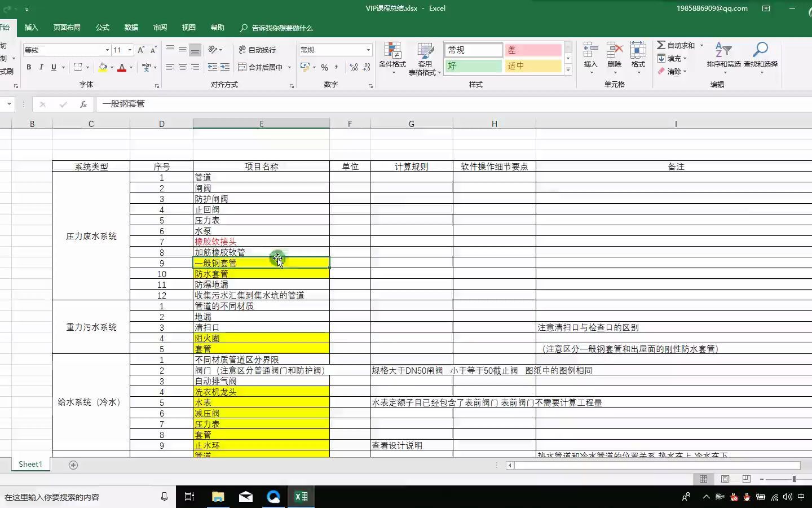
Task: Toggle wrap text 自动换行
Action: tap(257, 50)
